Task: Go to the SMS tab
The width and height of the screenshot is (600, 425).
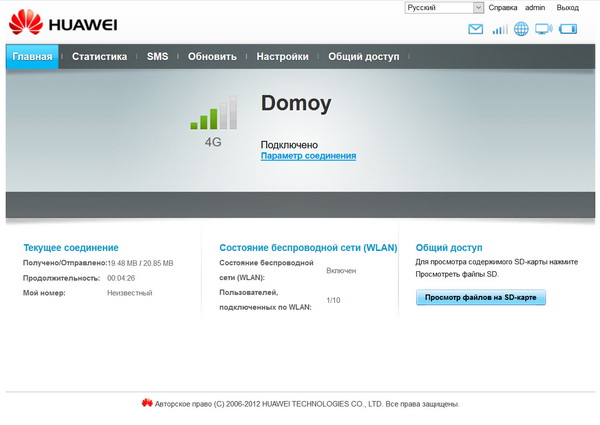Action: [157, 57]
